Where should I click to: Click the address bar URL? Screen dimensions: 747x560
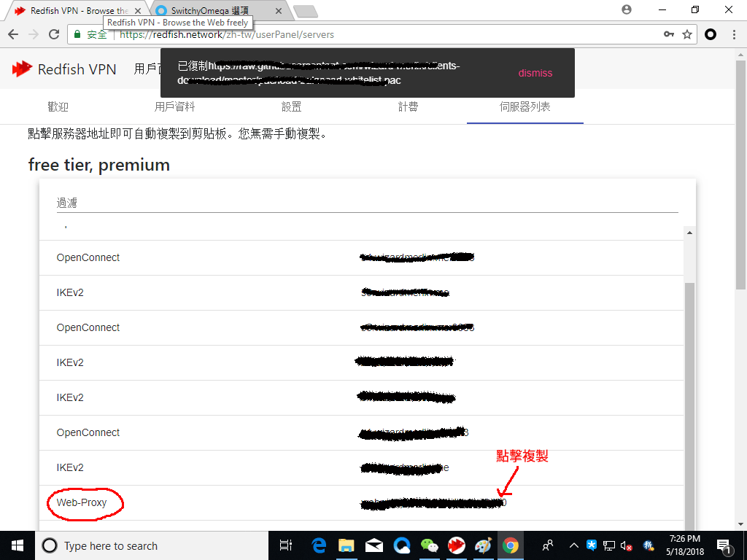pos(227,34)
